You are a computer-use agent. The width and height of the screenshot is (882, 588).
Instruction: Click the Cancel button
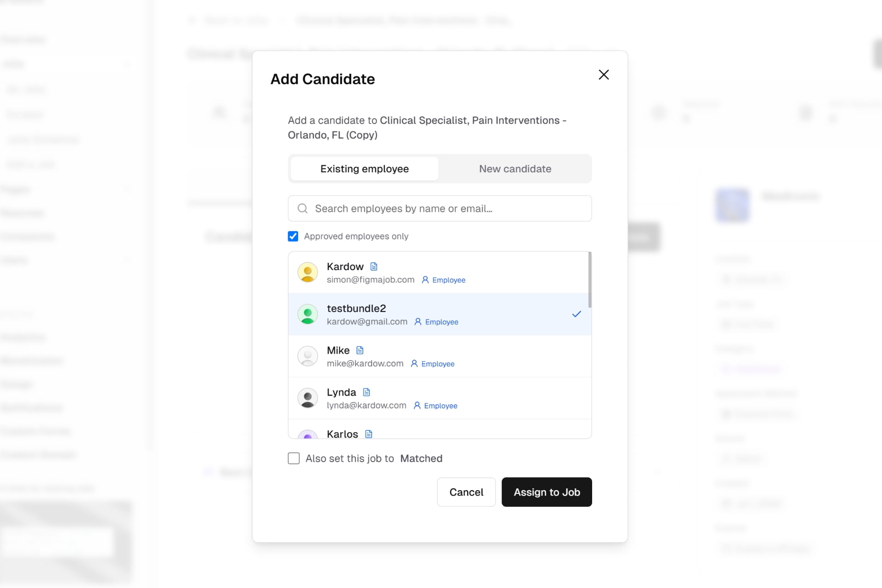(466, 492)
